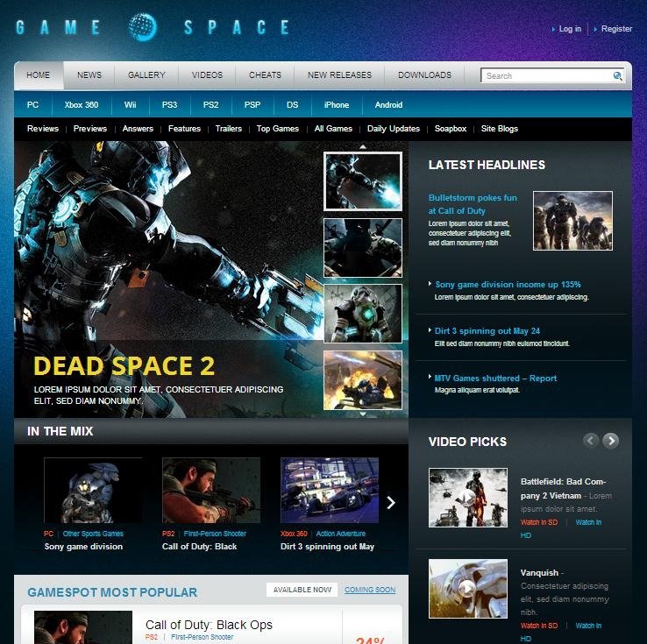Open the Videos tab
Image resolution: width=647 pixels, height=644 pixels.
coord(207,75)
